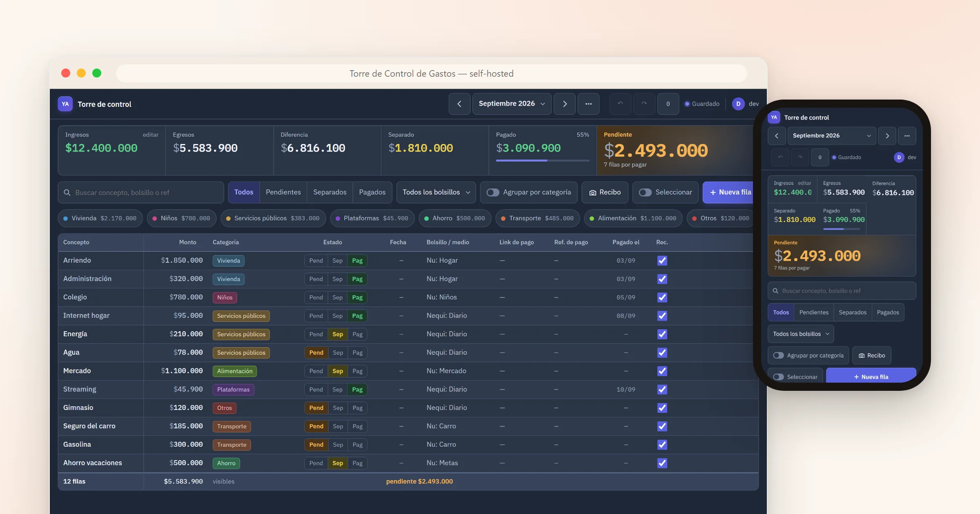Click the undo icon on phone view

[780, 157]
